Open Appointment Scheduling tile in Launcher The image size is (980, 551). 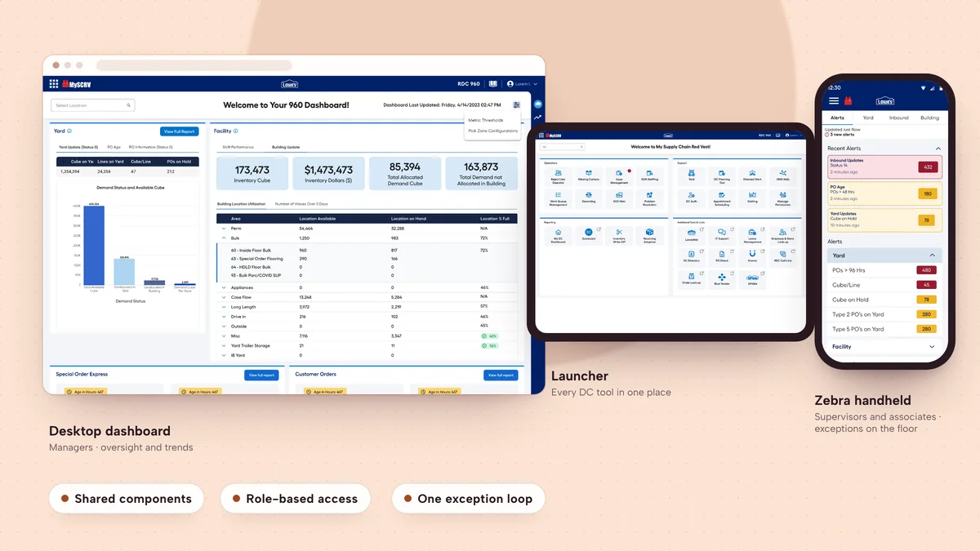pyautogui.click(x=722, y=198)
